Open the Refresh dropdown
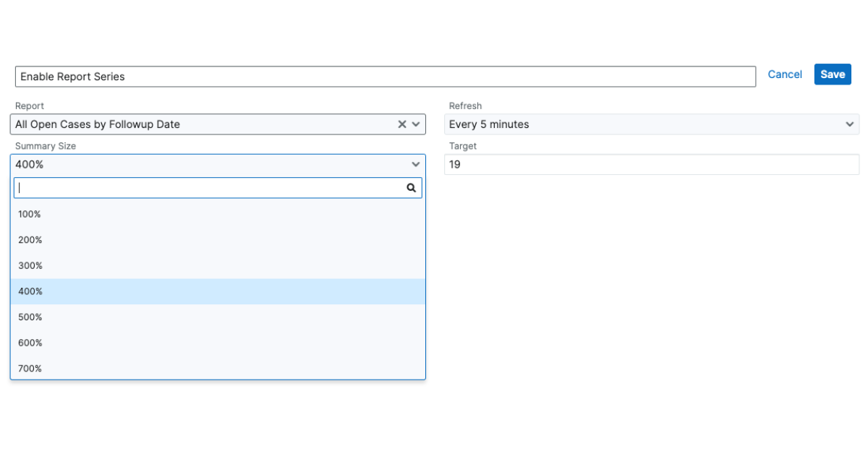The width and height of the screenshot is (868, 454). 652,124
